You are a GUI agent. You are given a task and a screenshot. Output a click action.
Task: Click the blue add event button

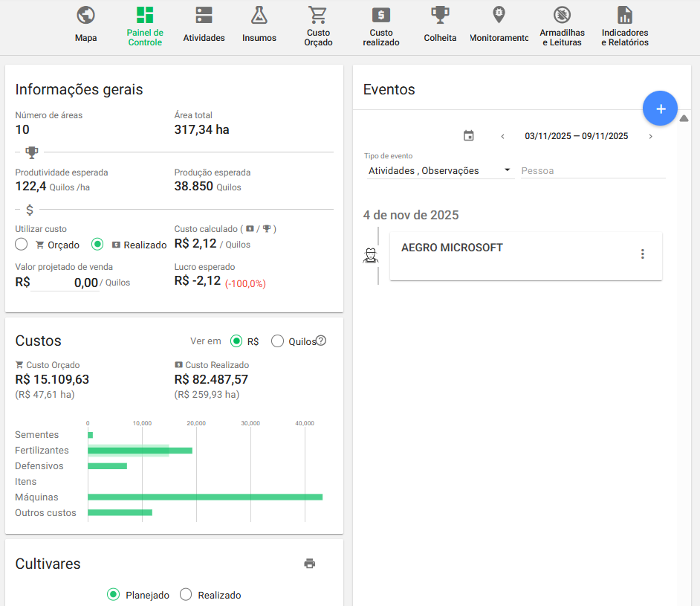click(x=660, y=109)
